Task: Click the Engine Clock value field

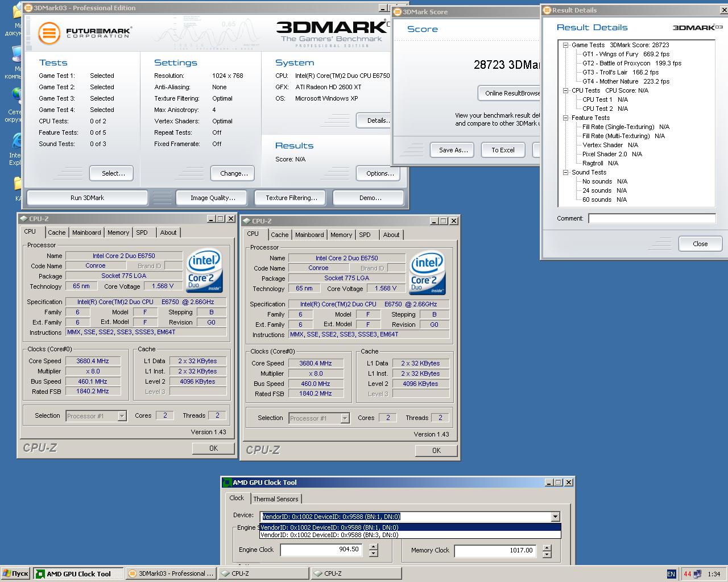Action: pos(321,550)
